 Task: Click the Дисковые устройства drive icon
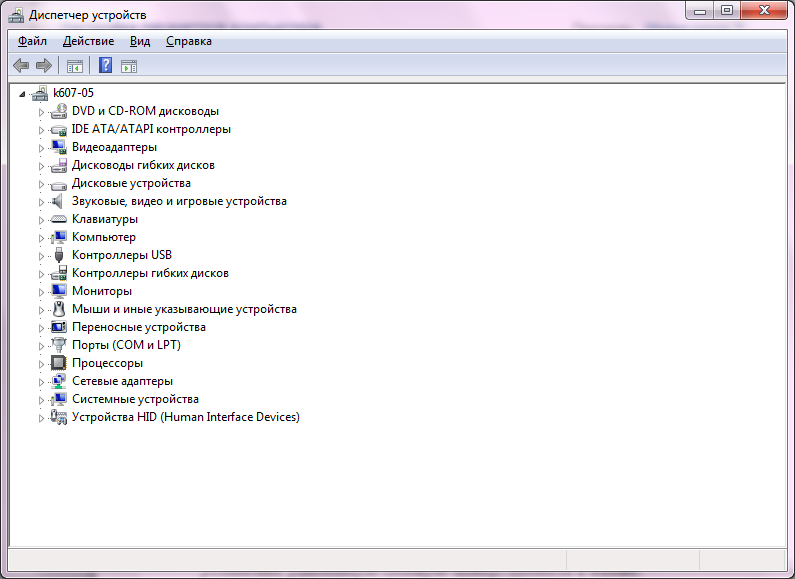(59, 184)
